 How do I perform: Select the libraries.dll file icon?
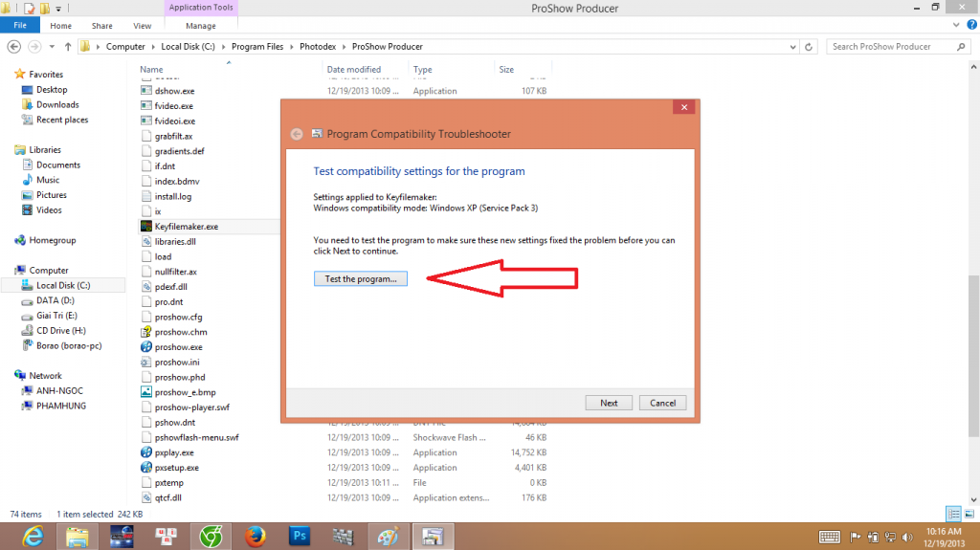click(146, 241)
